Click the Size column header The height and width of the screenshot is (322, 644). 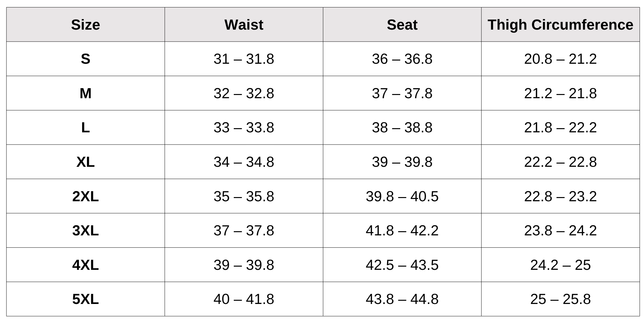[85, 25]
